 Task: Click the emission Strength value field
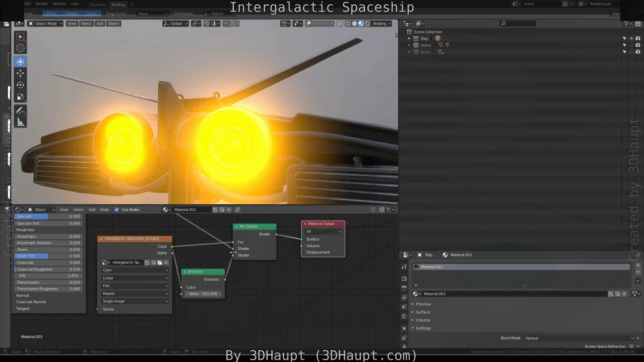pos(203,294)
